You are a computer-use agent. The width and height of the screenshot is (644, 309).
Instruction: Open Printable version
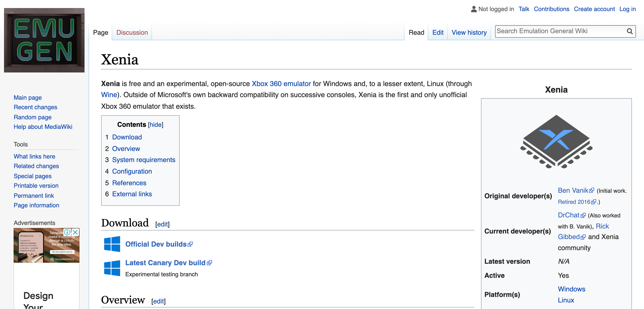coord(36,186)
